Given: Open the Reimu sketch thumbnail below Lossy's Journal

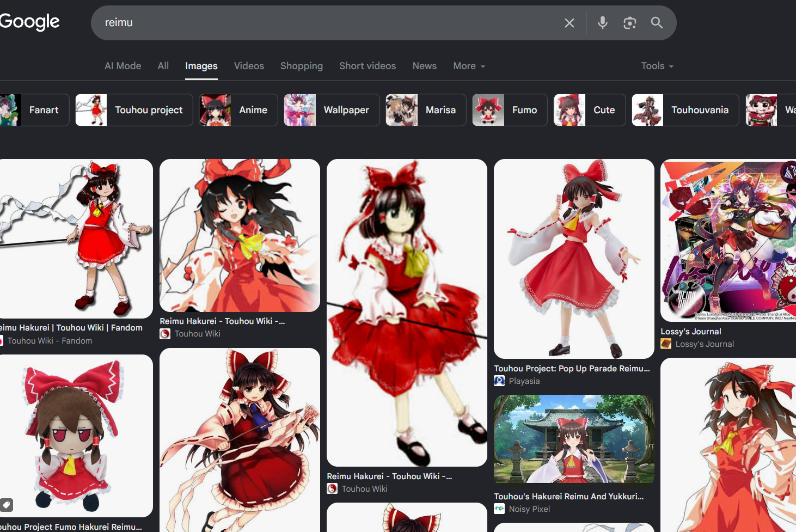Looking at the screenshot, I should tap(728, 445).
